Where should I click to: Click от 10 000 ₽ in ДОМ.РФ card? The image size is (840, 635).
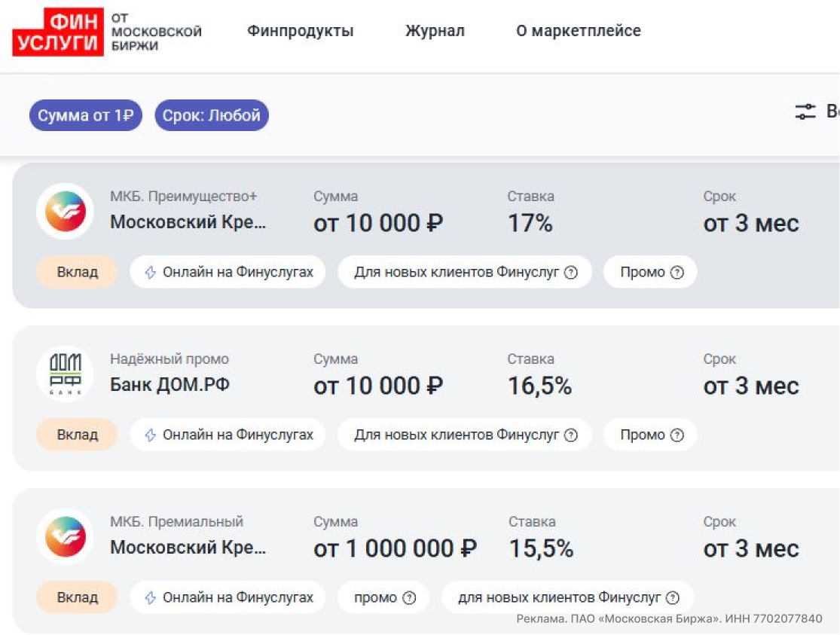[378, 386]
